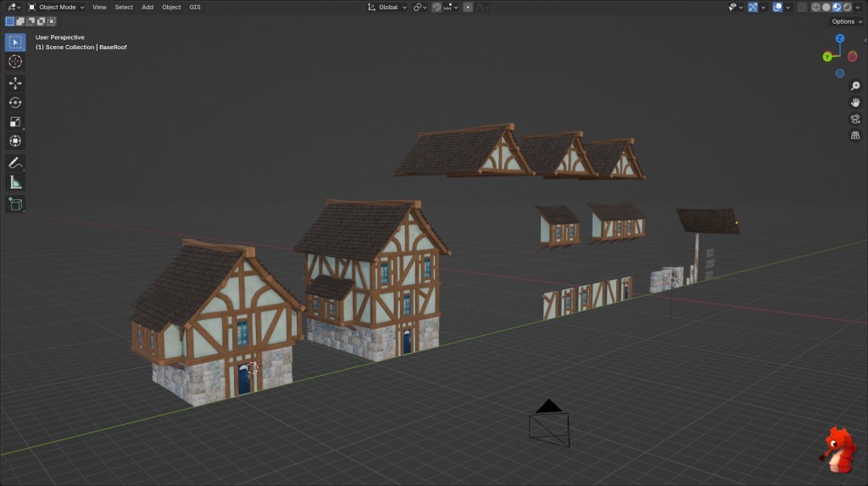Open the GIS menu
Viewport: 868px width, 486px height.
pyautogui.click(x=195, y=7)
